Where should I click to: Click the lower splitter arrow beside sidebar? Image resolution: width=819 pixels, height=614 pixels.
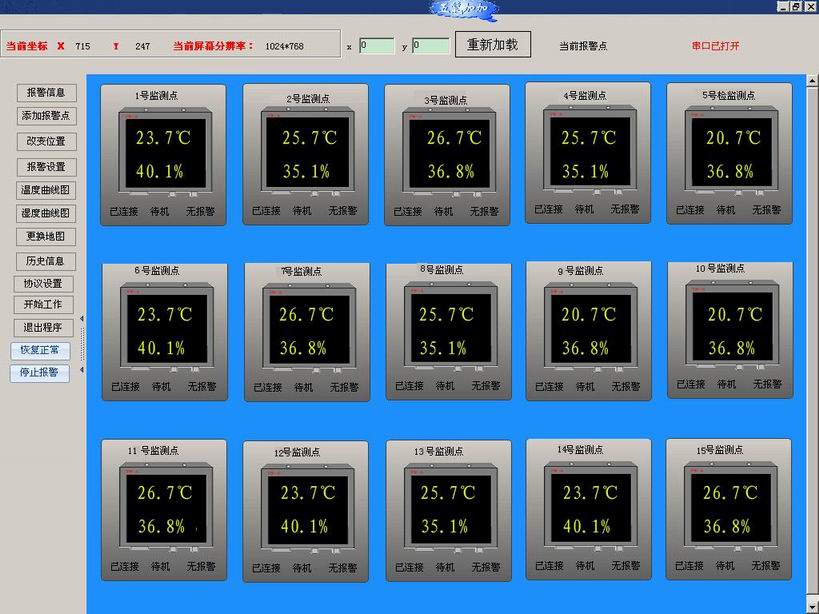pyautogui.click(x=82, y=370)
